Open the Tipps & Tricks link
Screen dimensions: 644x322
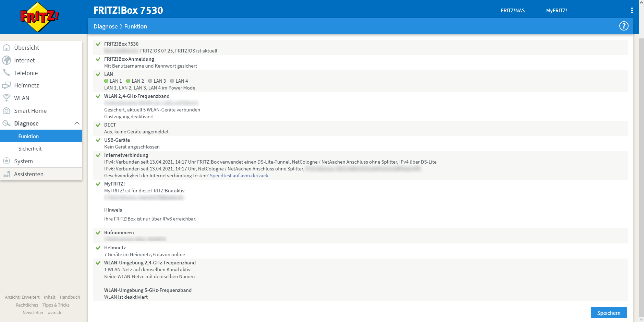[x=56, y=305]
